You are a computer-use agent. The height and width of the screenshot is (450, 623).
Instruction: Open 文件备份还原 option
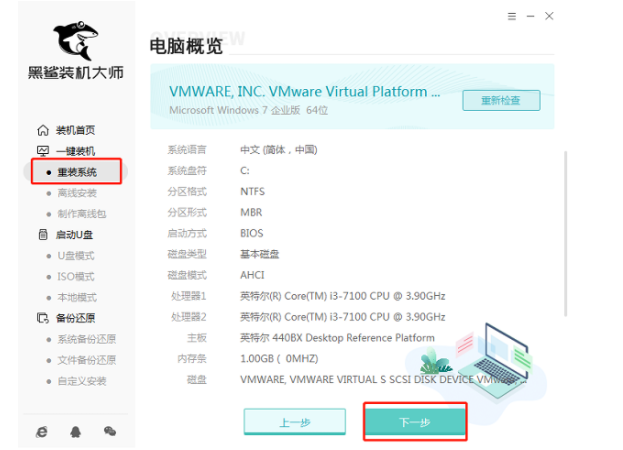coord(85,360)
